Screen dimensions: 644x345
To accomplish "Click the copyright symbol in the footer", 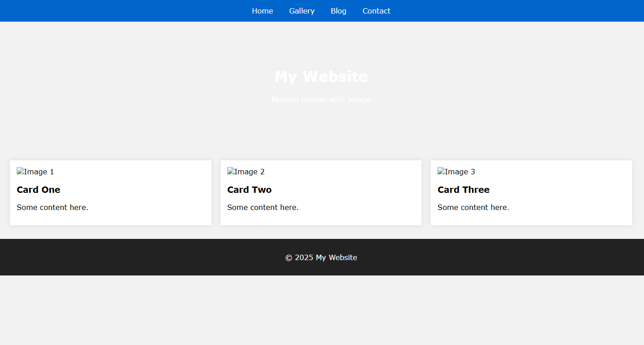I will tap(289, 258).
